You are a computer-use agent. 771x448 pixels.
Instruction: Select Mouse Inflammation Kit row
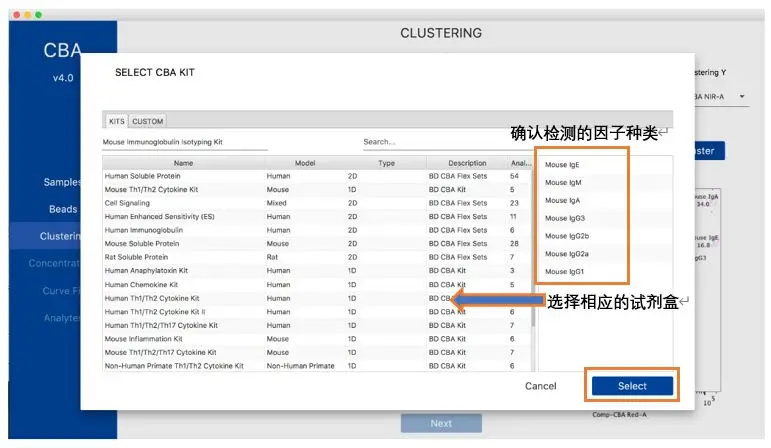coord(147,339)
